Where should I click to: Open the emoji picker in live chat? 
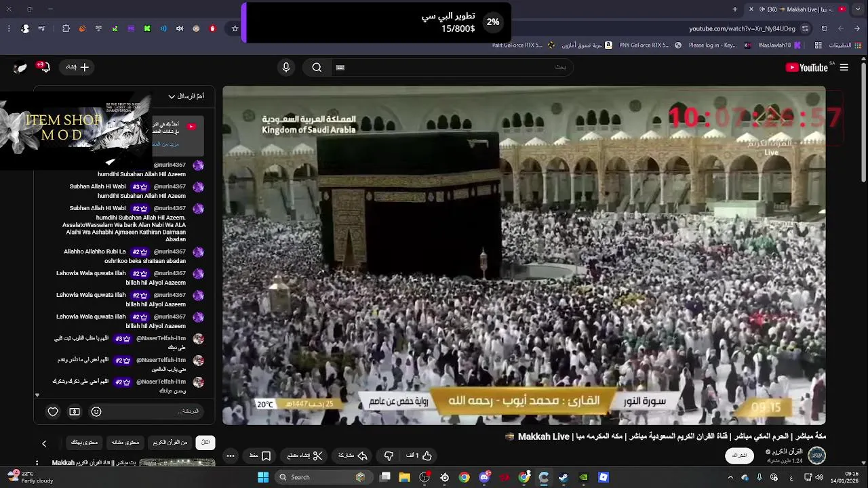[96, 411]
